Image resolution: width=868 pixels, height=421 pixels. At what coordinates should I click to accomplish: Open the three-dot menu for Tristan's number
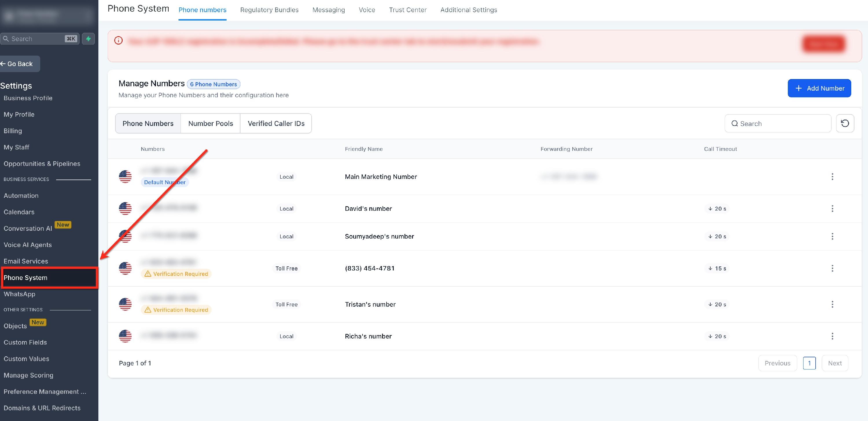coord(832,304)
